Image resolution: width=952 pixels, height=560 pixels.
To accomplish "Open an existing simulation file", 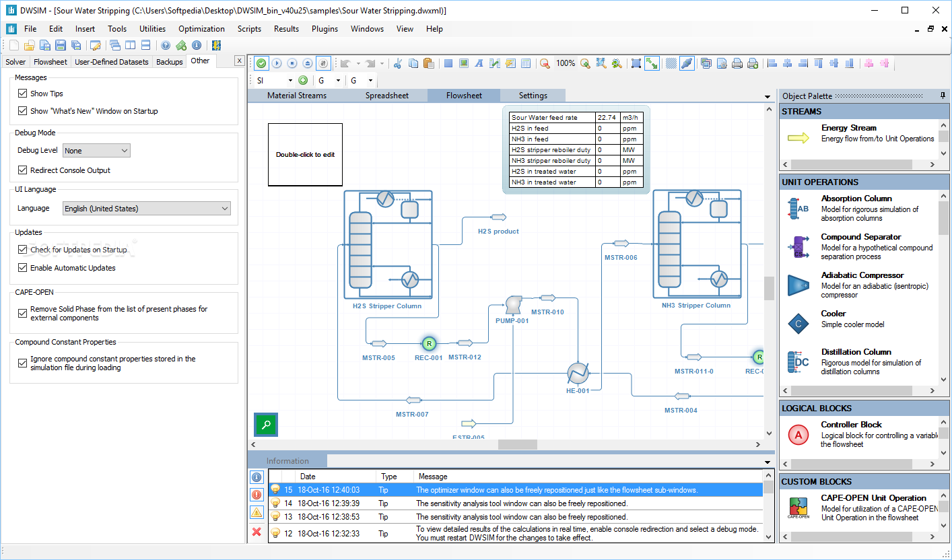I will point(29,45).
